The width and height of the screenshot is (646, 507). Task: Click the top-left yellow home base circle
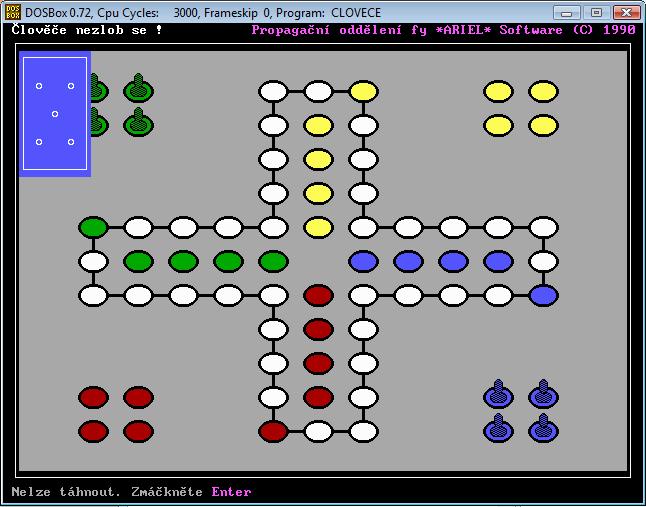point(498,92)
